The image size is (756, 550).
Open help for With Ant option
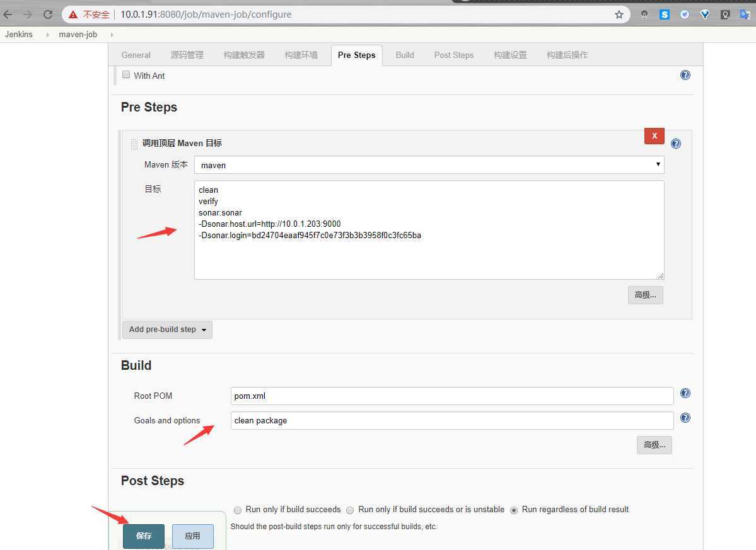(685, 75)
